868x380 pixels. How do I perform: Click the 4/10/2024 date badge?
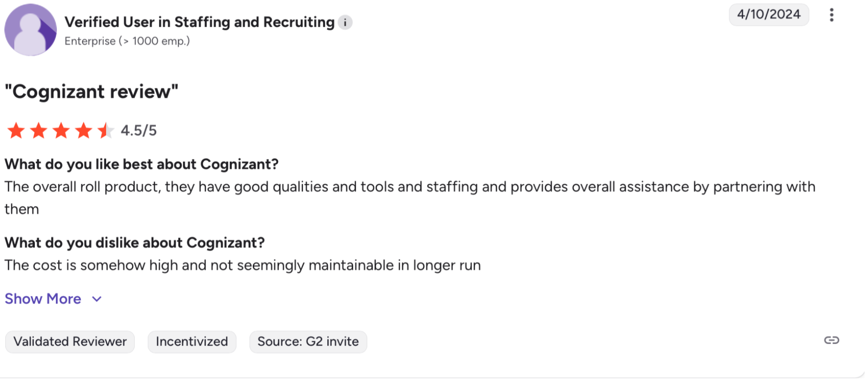pos(769,14)
